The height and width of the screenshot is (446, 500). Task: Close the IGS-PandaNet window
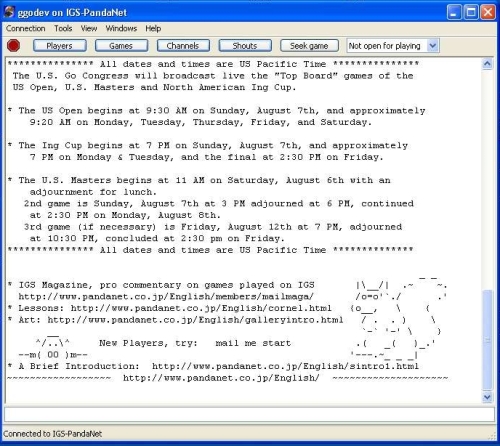click(488, 13)
